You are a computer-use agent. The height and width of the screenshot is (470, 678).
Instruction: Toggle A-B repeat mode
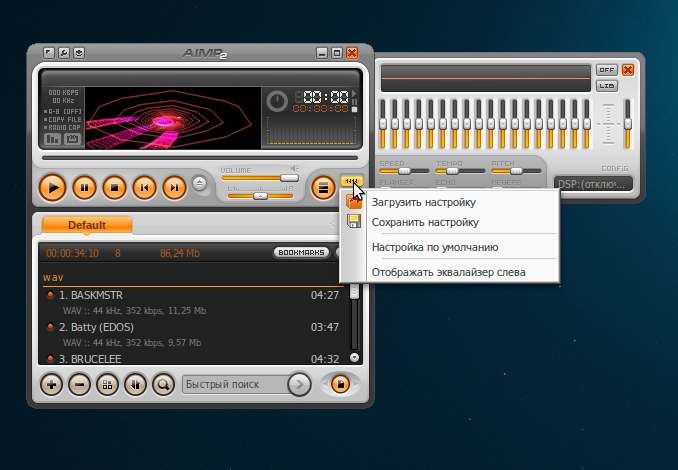(x=62, y=112)
